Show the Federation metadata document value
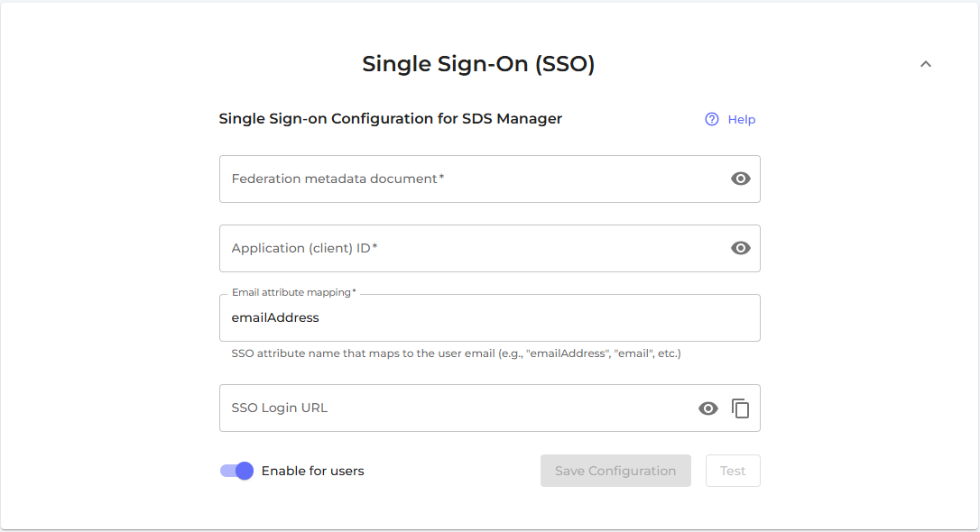Viewport: 980px width, 532px height. pos(740,179)
